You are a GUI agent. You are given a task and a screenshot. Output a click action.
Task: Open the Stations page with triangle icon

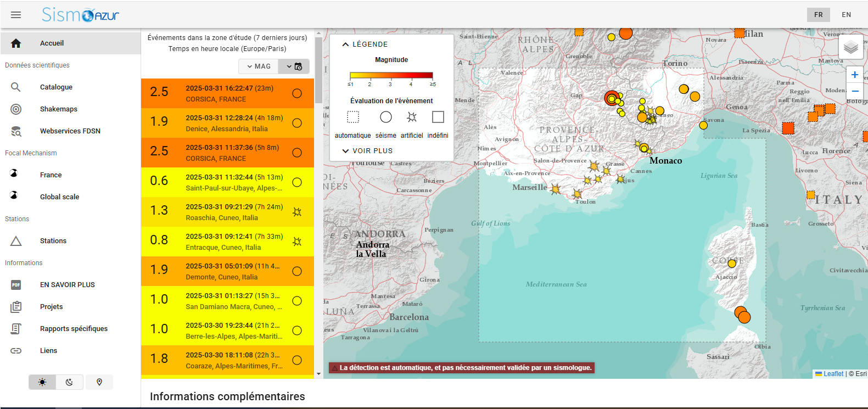point(53,241)
